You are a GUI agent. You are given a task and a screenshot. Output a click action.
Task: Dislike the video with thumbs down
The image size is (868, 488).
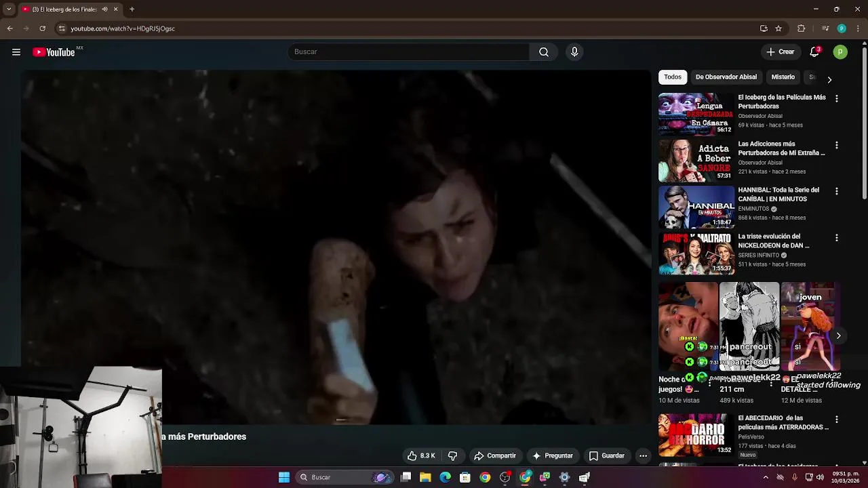pos(452,456)
